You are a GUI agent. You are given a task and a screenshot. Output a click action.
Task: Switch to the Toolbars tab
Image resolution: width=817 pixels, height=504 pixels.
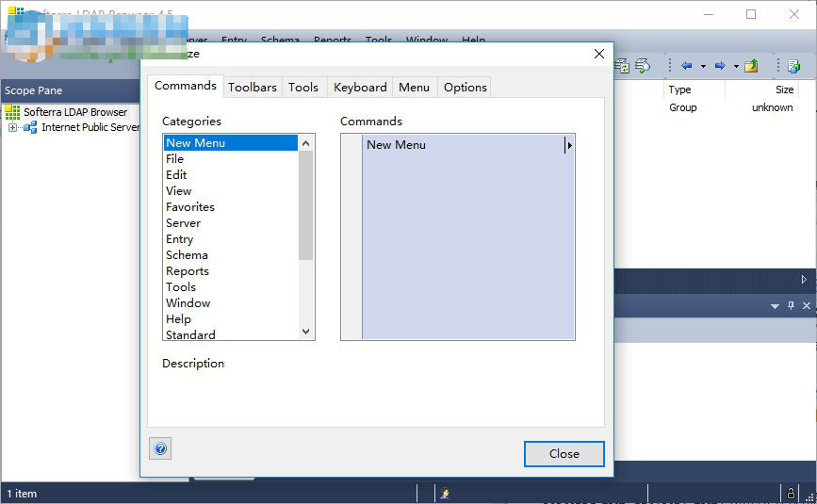253,87
